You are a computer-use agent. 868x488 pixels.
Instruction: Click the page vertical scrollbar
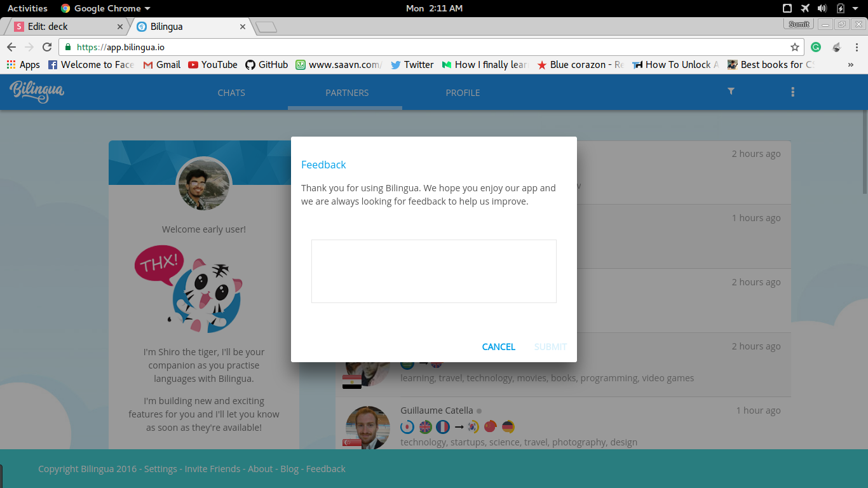864,152
